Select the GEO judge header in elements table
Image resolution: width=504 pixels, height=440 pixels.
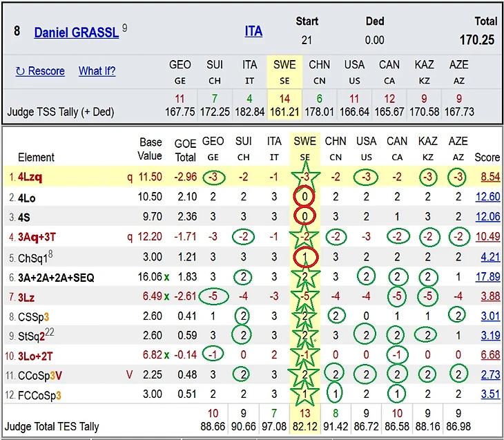click(x=213, y=149)
